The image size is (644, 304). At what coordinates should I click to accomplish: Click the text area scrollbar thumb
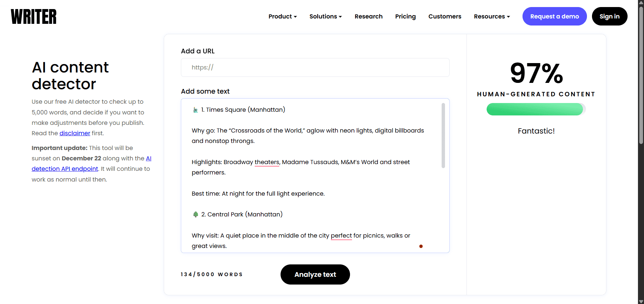(x=443, y=136)
